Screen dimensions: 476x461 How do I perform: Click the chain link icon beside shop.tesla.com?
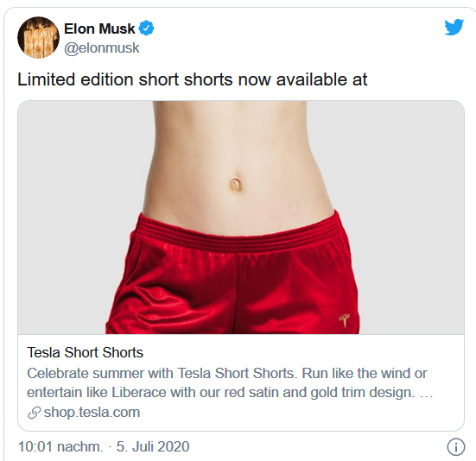[34, 413]
